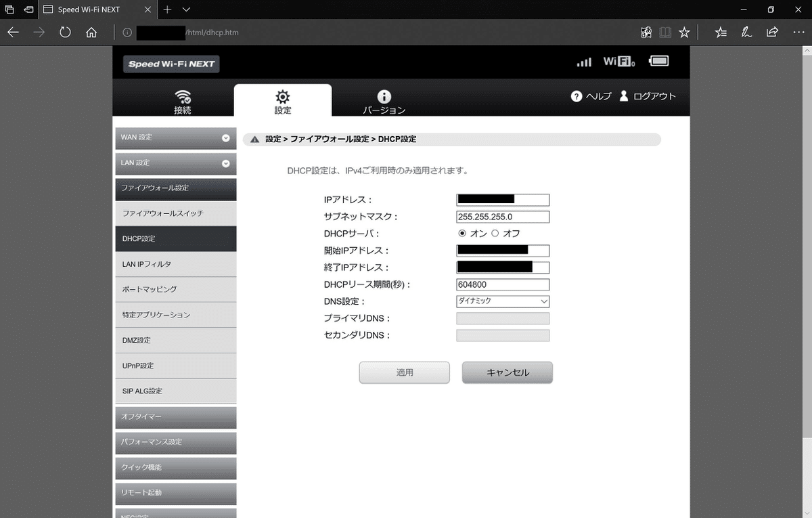Open クイック機能 section
Screen dimensions: 812x518
(176, 468)
